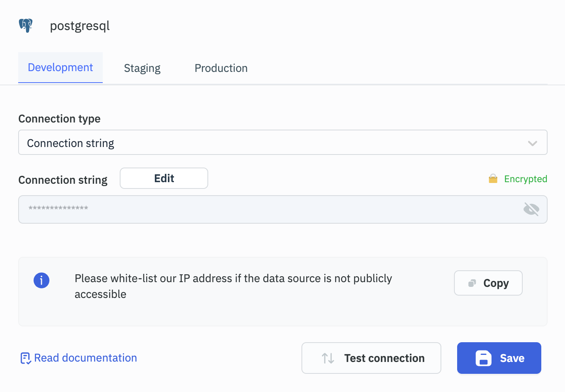The height and width of the screenshot is (392, 565).
Task: Click the copy icon inside Copy button
Action: (x=472, y=283)
